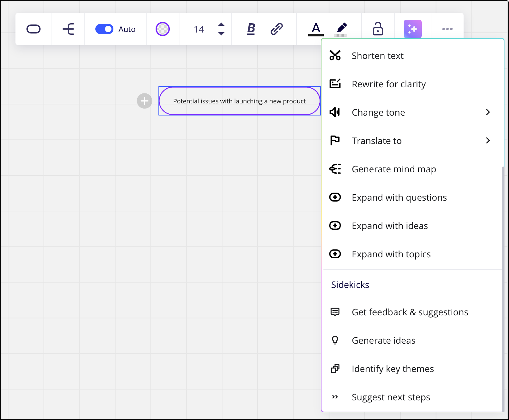The height and width of the screenshot is (420, 509).
Task: Select Generate ideas sidekick
Action: (413, 340)
